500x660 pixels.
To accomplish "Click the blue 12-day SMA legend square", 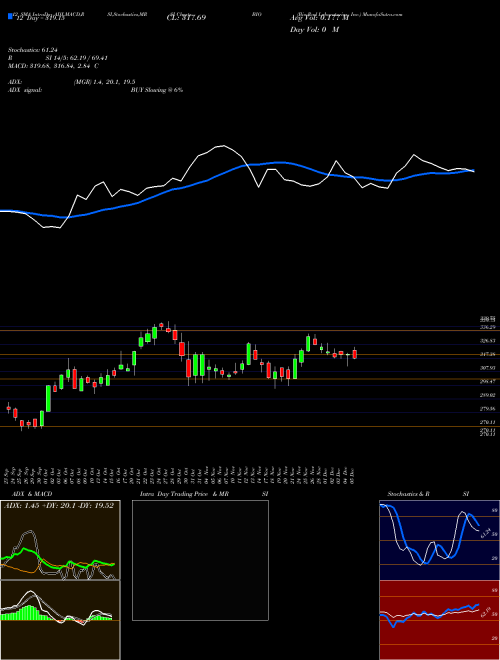I will [x=11, y=16].
